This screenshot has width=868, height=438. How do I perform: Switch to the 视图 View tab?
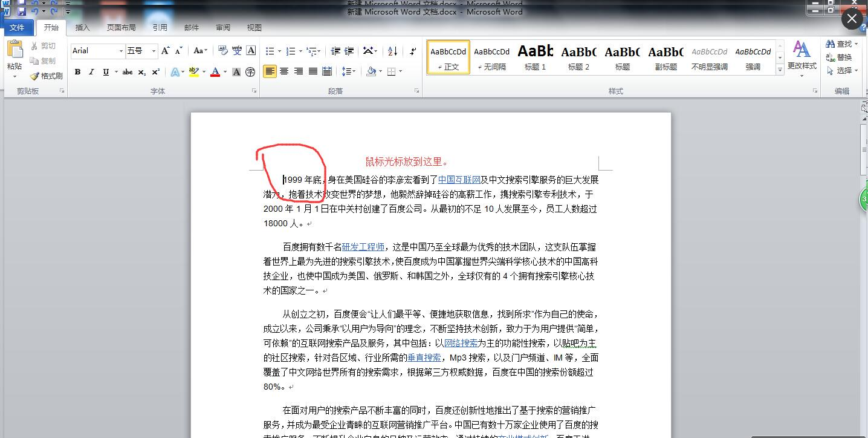point(254,28)
